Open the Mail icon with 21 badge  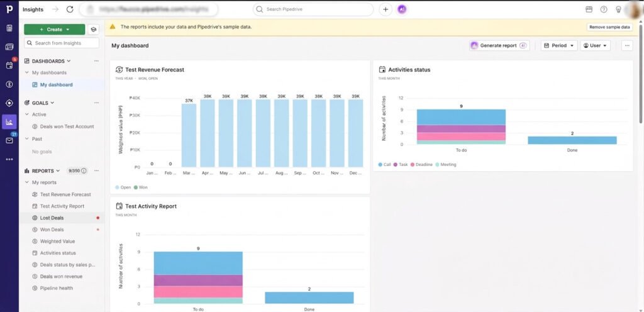coord(9,140)
